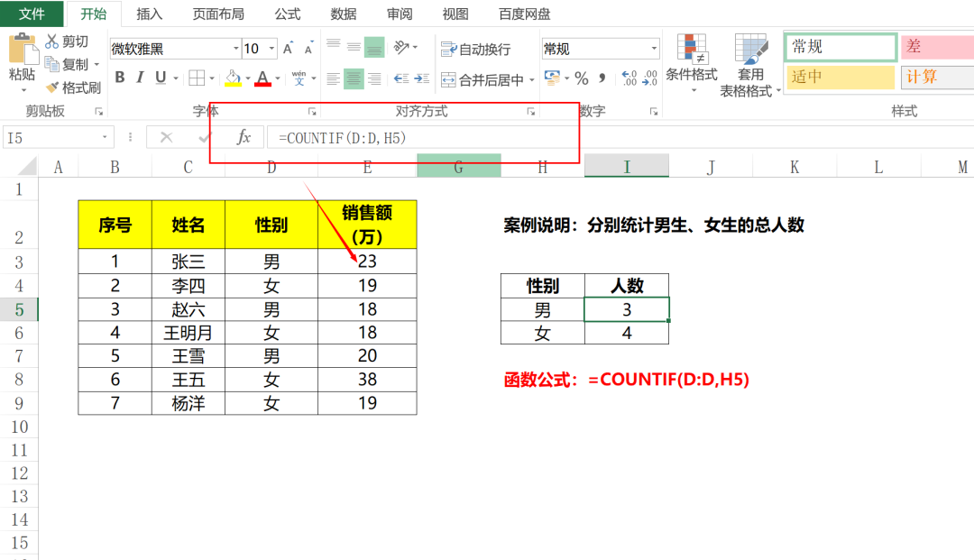Switch to the 视图 View tab
Screen dimensions: 974x560
(455, 14)
